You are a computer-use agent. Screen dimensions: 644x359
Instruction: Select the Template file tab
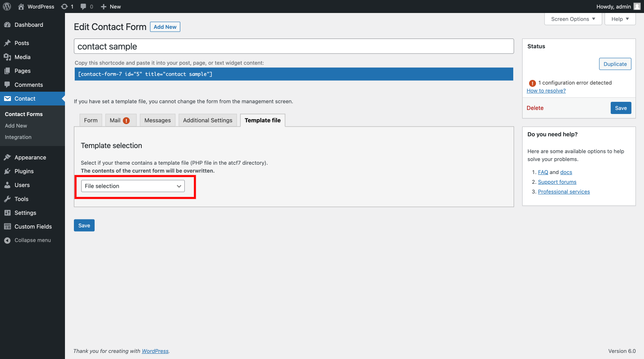263,120
